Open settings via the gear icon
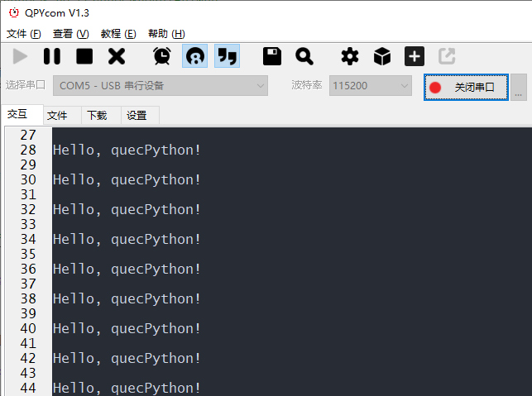The image size is (532, 396). pyautogui.click(x=350, y=56)
